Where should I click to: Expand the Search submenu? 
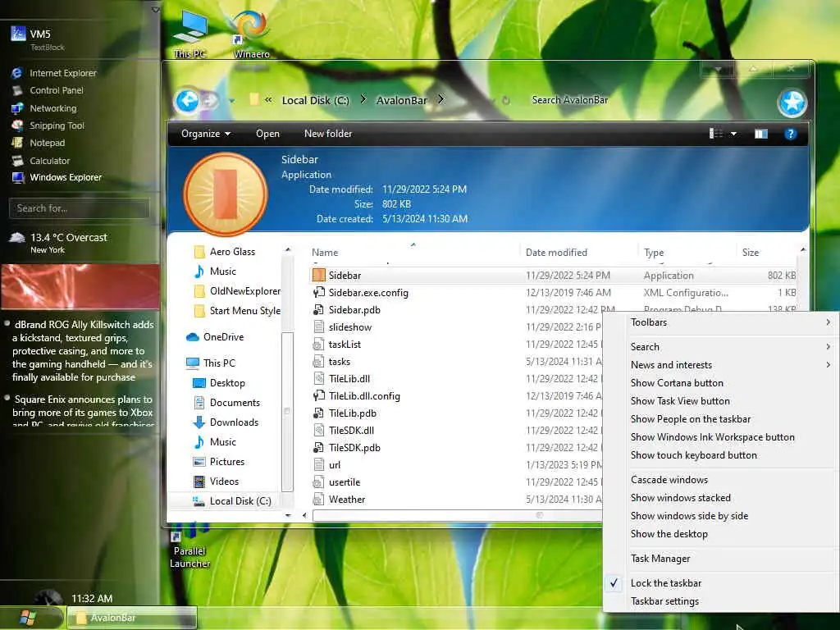click(721, 347)
